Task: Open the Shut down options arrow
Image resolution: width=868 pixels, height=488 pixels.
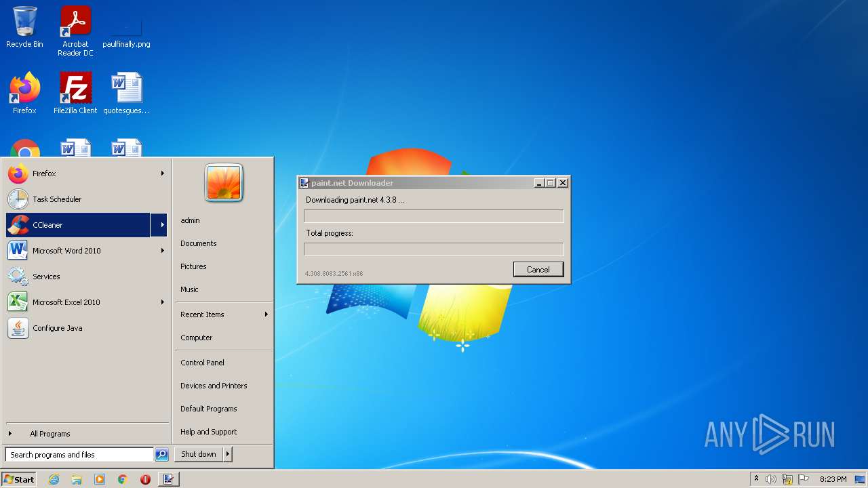Action: pyautogui.click(x=228, y=454)
